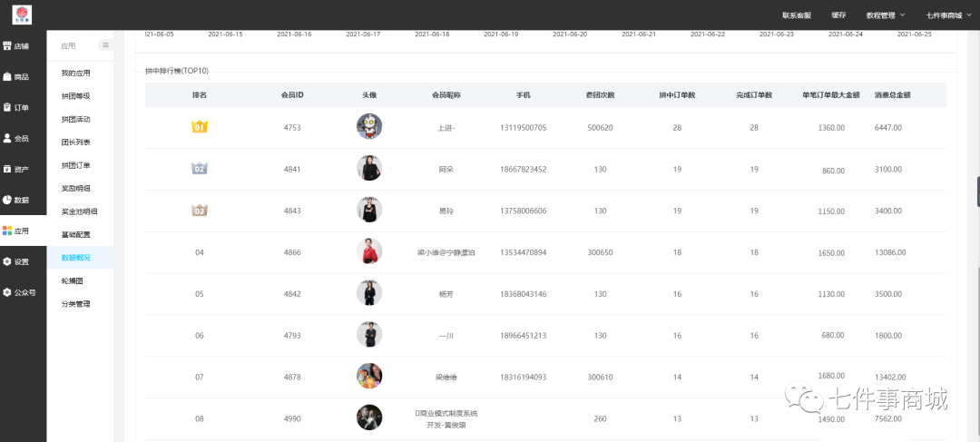Open 拼团等级 in the submenu
Image resolution: width=980 pixels, height=442 pixels.
click(x=75, y=96)
